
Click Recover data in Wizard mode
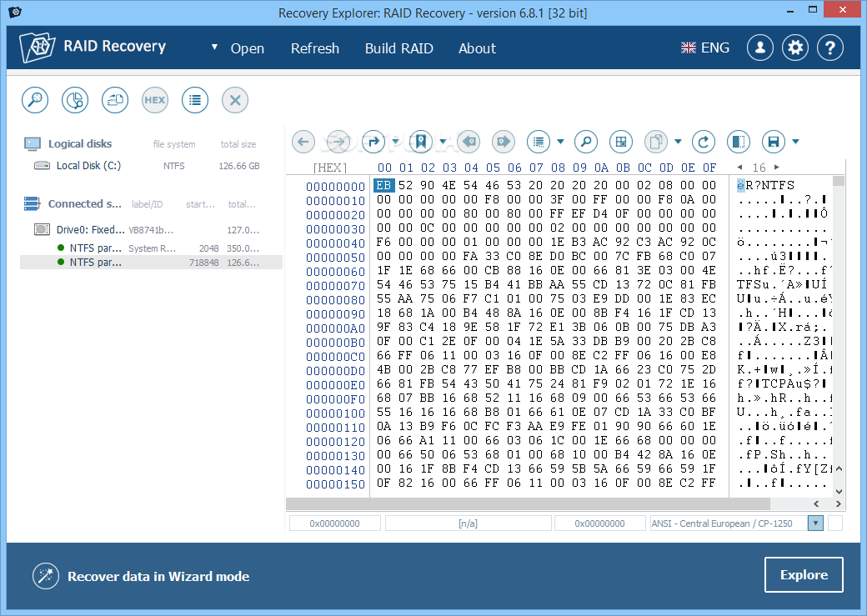(x=158, y=576)
